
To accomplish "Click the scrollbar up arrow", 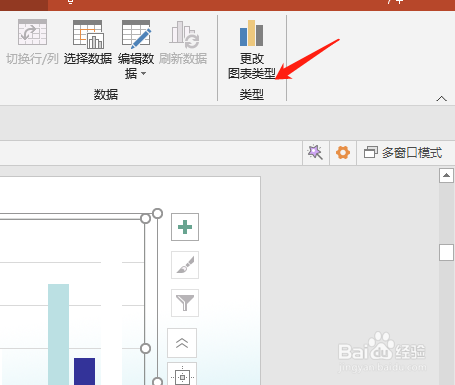I will [x=446, y=176].
